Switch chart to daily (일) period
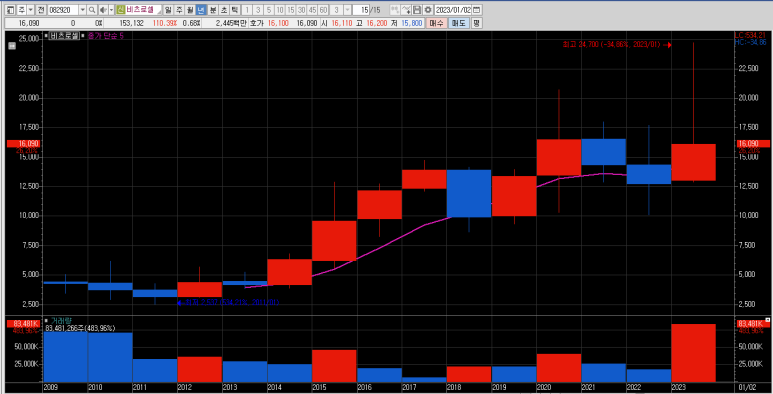Viewport: 773px width, 394px height. [x=168, y=10]
